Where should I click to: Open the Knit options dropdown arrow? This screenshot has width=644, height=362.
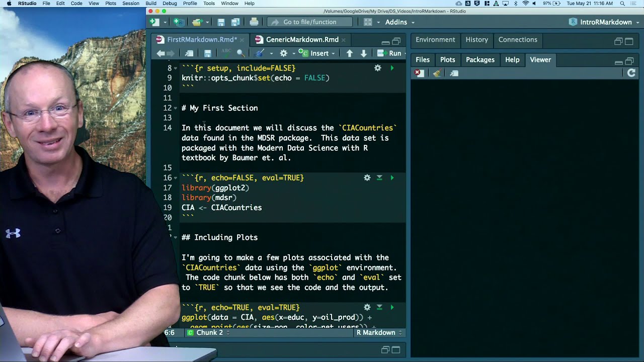click(x=271, y=54)
